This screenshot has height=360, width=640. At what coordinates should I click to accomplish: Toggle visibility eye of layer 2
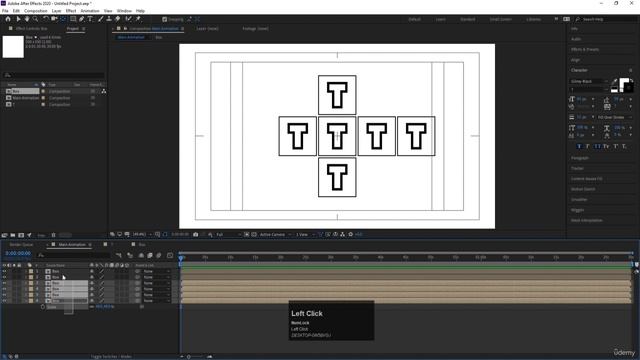click(x=4, y=277)
